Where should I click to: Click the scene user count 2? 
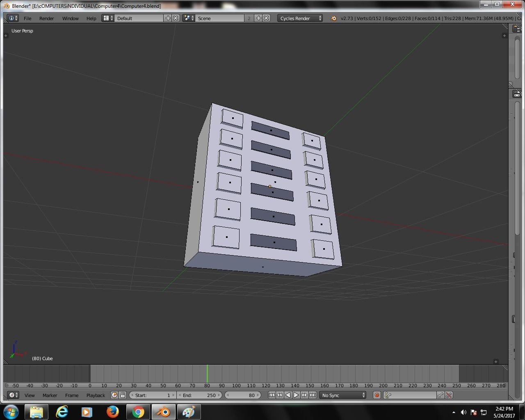point(249,18)
